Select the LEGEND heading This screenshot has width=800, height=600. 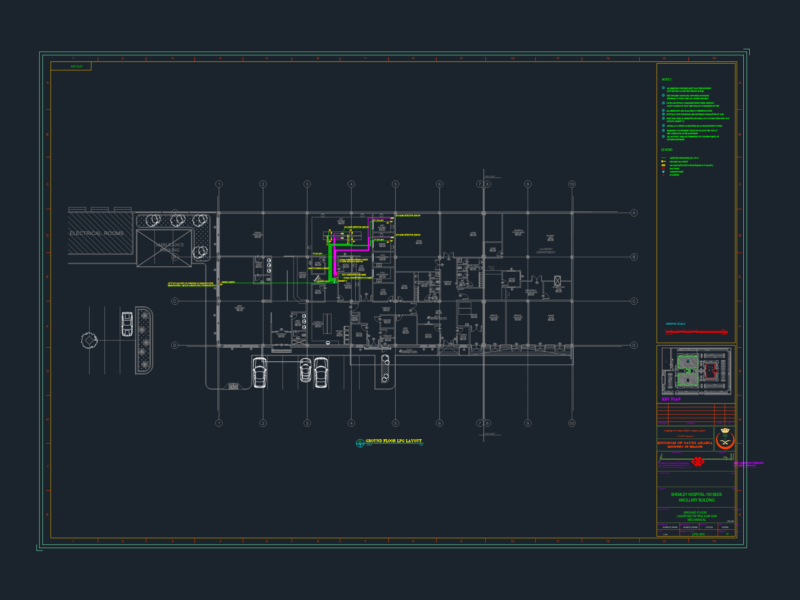click(667, 150)
